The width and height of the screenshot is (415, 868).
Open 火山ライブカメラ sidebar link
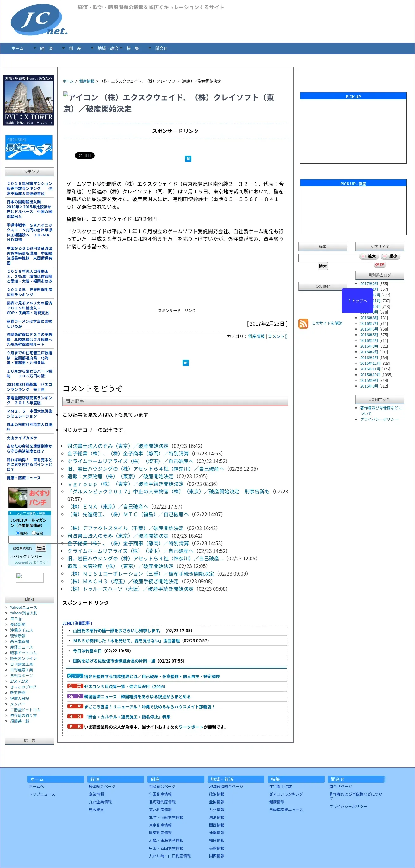(22, 438)
